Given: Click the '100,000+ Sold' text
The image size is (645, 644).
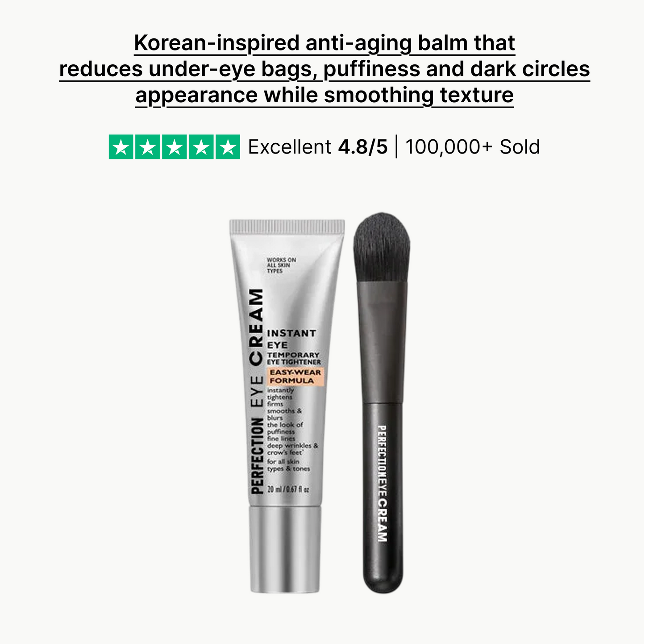Looking at the screenshot, I should tap(473, 147).
